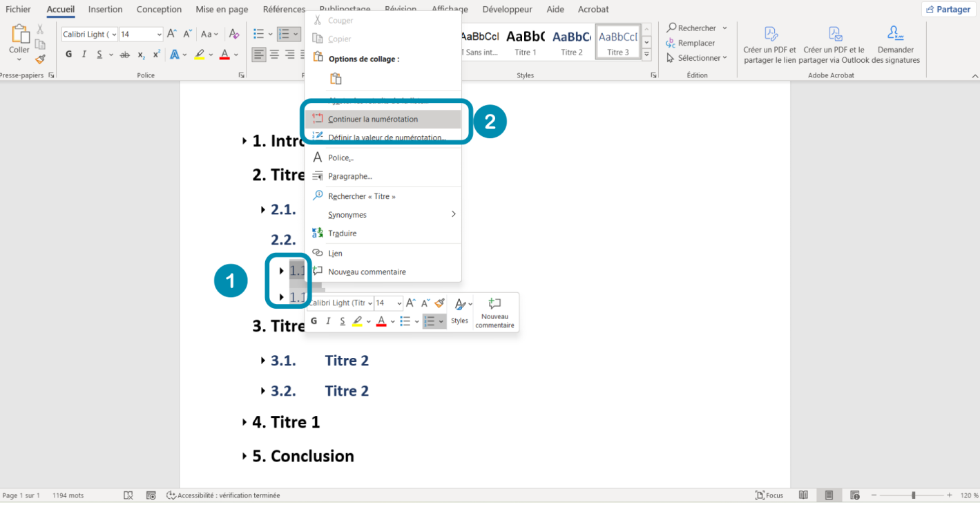
Task: Click Créer un PDF et partager le lien
Action: (x=769, y=46)
